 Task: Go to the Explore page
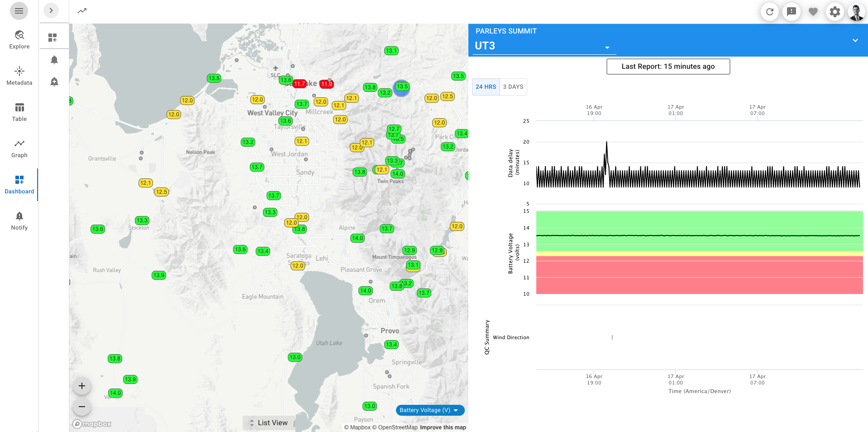(x=19, y=39)
